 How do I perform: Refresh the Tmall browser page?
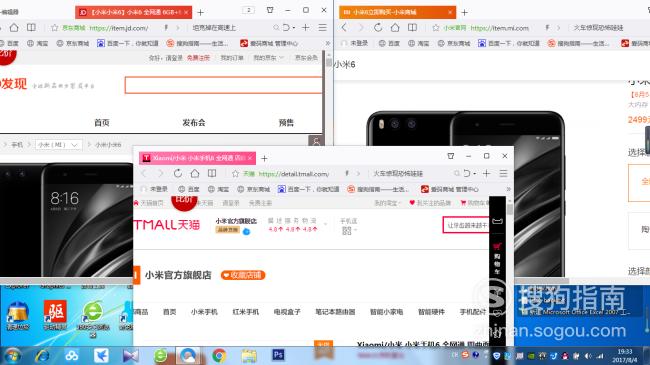(178, 173)
